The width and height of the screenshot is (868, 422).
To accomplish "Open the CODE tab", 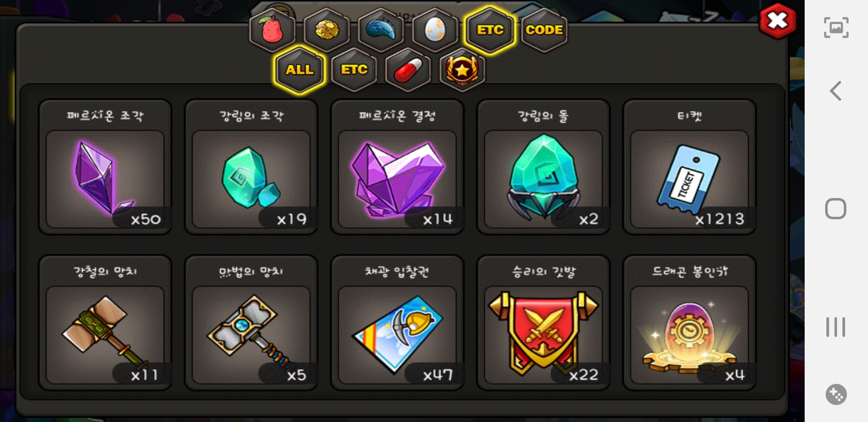I will tap(544, 30).
